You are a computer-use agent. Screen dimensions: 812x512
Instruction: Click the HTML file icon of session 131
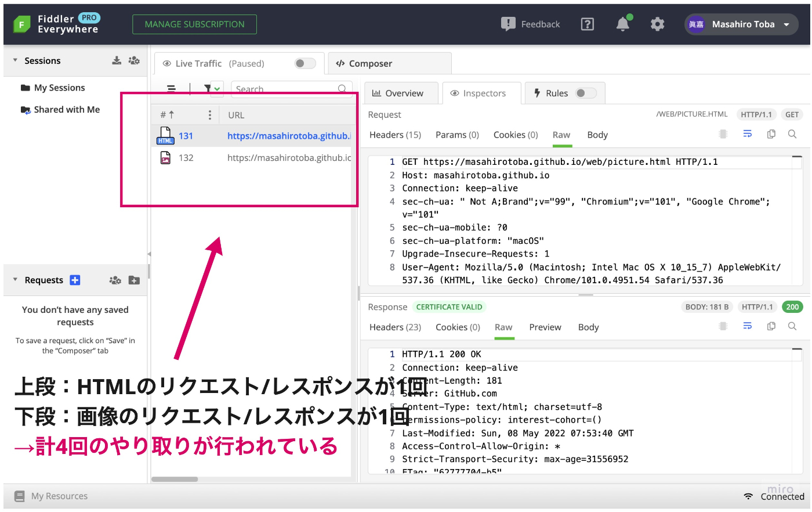coord(165,136)
